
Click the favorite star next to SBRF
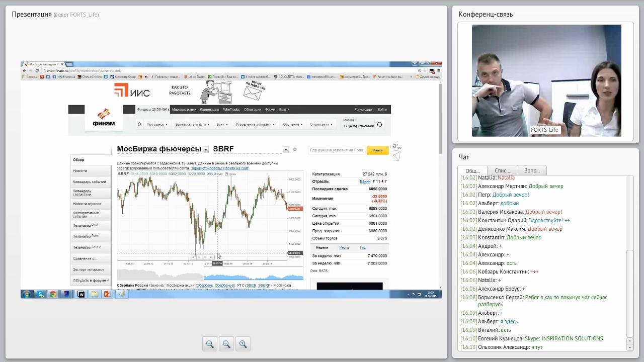[x=295, y=150]
